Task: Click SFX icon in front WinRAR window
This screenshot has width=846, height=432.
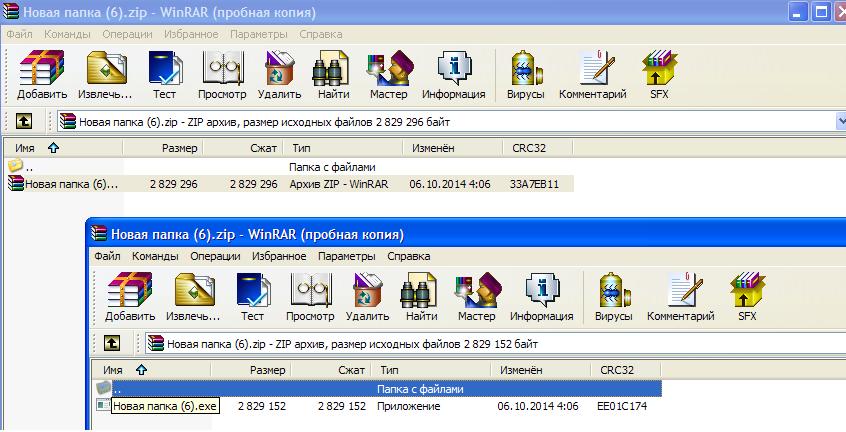Action: point(747,297)
